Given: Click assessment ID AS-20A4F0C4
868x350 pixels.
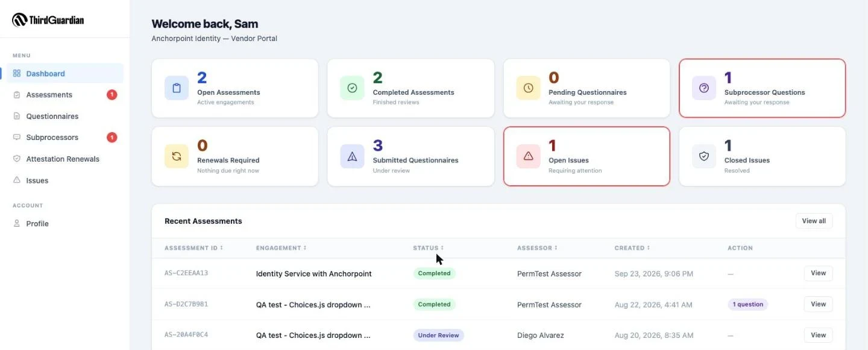Looking at the screenshot, I should 186,335.
